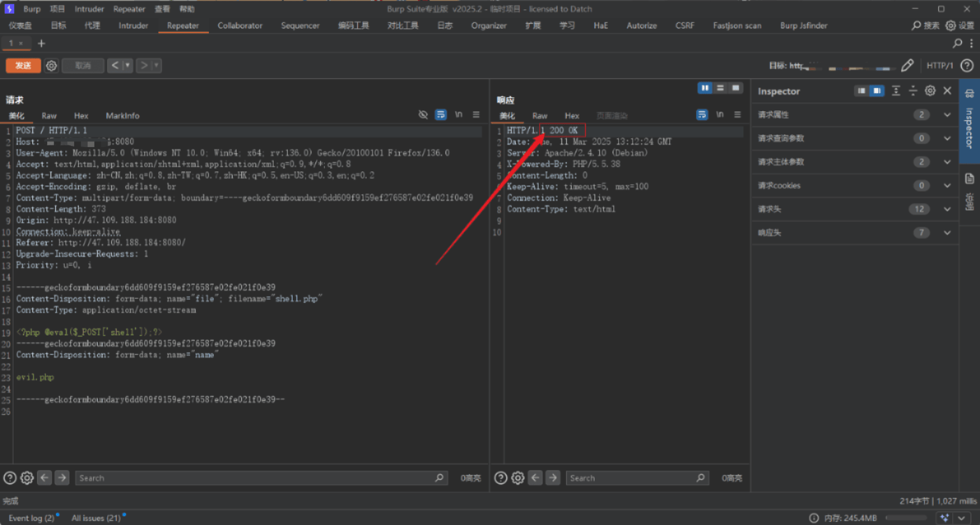Screen dimensions: 980x525
Task: Open the Organizer tab
Action: [489, 25]
